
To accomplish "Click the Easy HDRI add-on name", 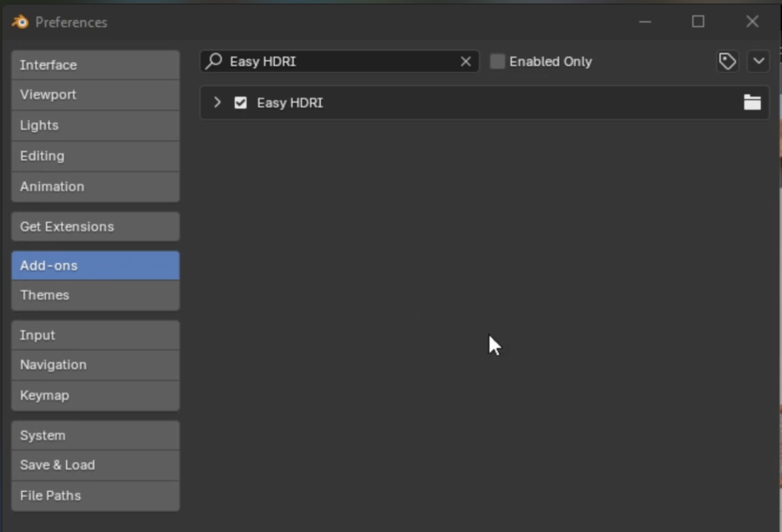I will (x=290, y=103).
